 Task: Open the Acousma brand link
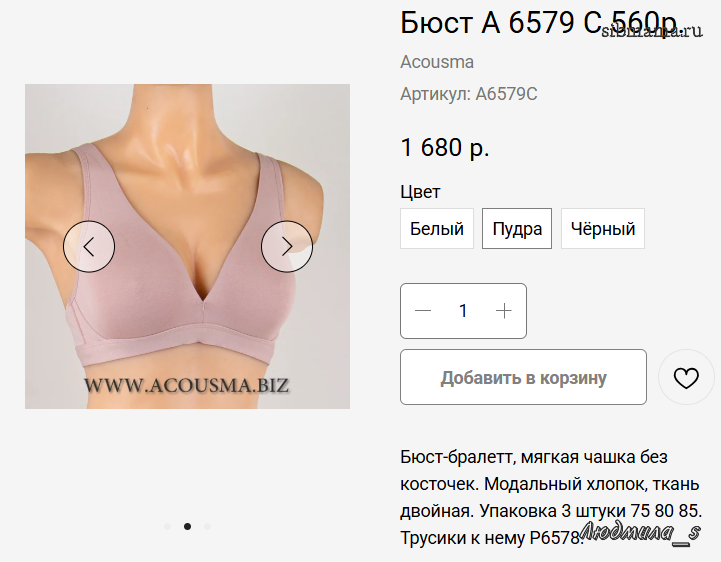click(437, 62)
